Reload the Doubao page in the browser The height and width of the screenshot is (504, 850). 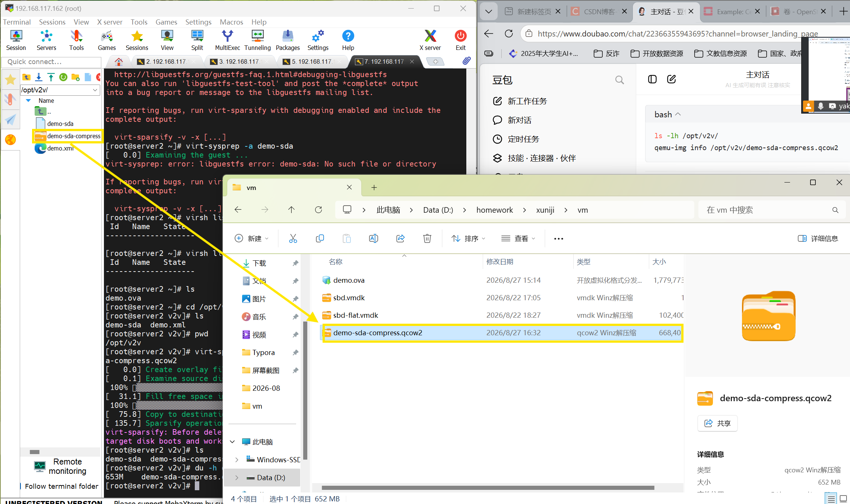coord(508,34)
